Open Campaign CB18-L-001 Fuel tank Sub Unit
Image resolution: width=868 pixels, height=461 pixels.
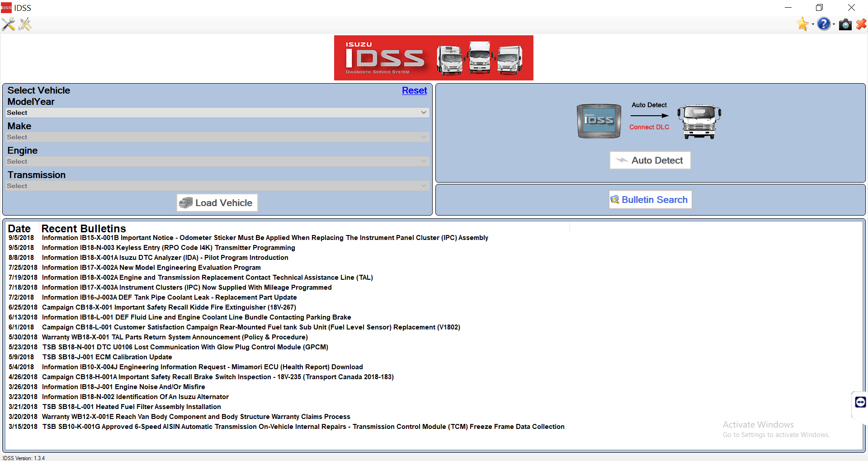[251, 327]
